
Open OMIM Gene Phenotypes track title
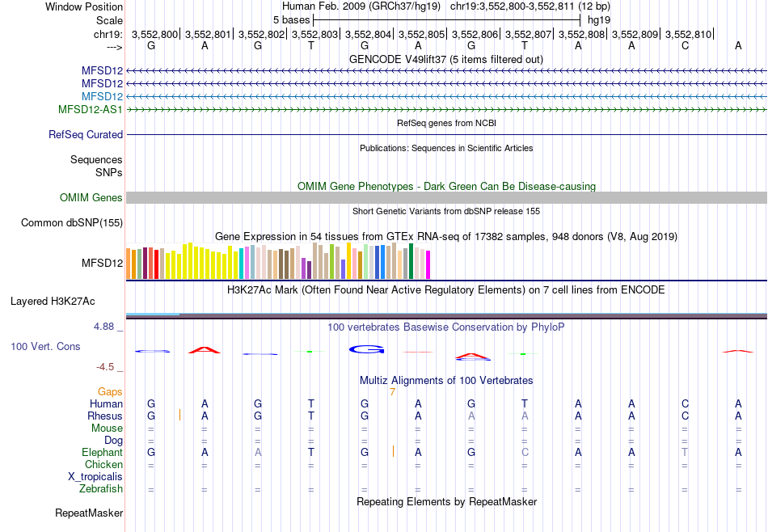click(x=447, y=186)
